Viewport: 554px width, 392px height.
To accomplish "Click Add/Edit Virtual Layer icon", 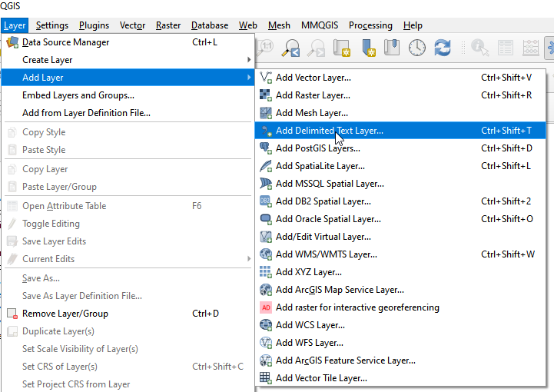I will pyautogui.click(x=266, y=237).
